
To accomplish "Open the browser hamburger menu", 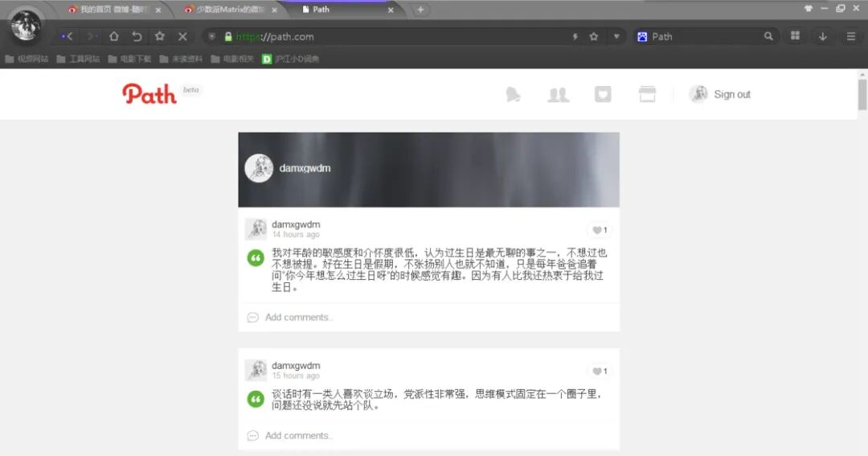I will pyautogui.click(x=851, y=36).
